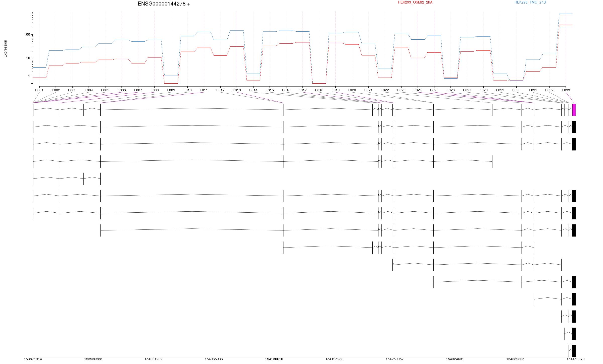Click exon label E025
Viewport: 603px width, 364px height.
(x=434, y=90)
